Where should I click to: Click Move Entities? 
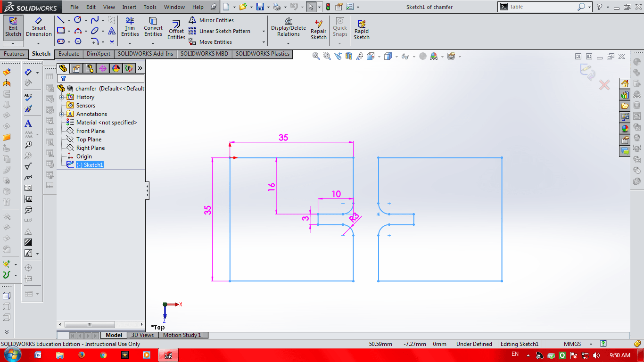(x=210, y=42)
